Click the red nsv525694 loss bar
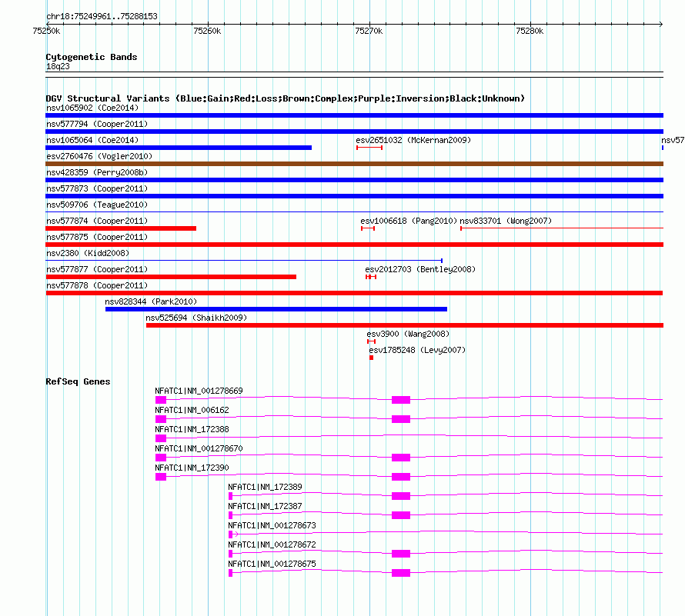Viewport: 685px width, 616px height. [x=405, y=325]
